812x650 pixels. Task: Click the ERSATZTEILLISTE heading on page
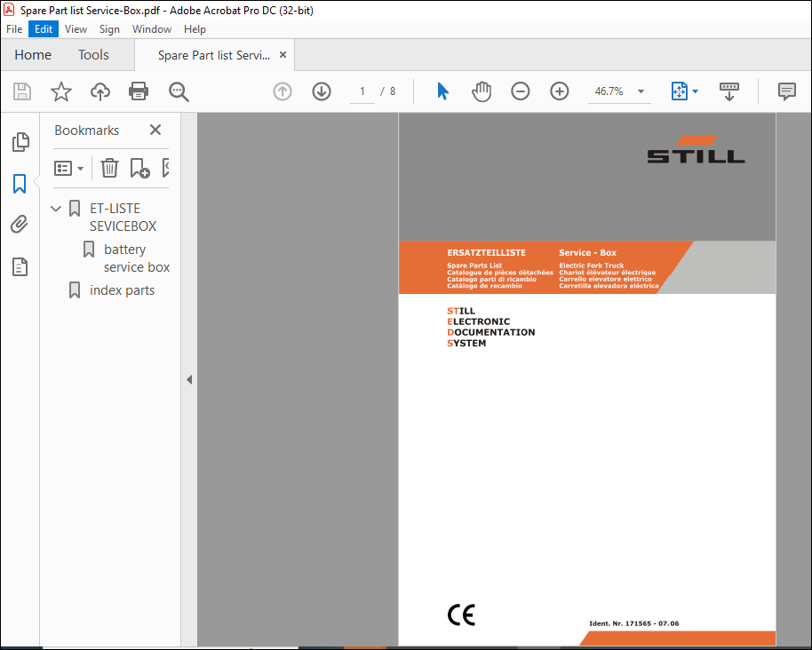point(486,252)
